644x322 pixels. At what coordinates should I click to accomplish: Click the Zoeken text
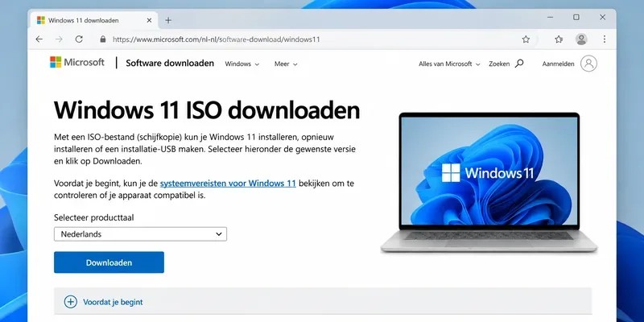(x=499, y=64)
